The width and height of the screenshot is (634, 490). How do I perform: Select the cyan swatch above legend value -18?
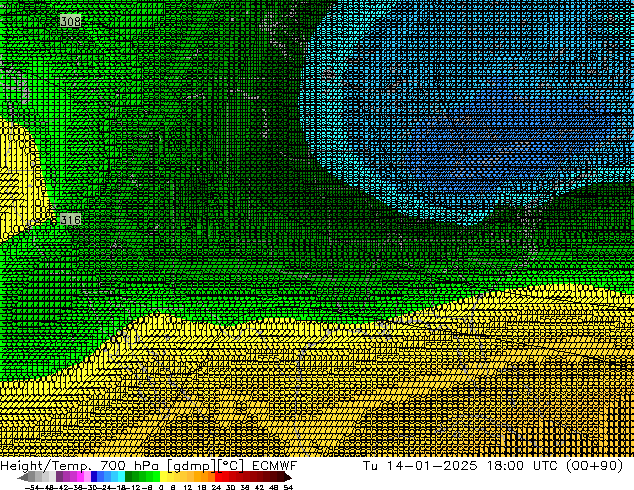coord(121,476)
